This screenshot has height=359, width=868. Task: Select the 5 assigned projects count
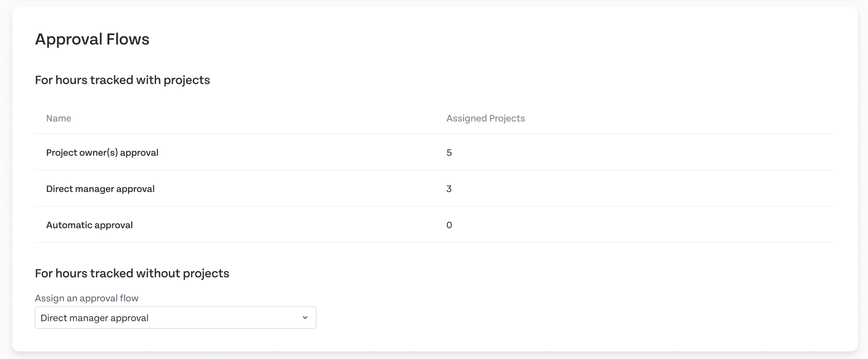click(449, 153)
